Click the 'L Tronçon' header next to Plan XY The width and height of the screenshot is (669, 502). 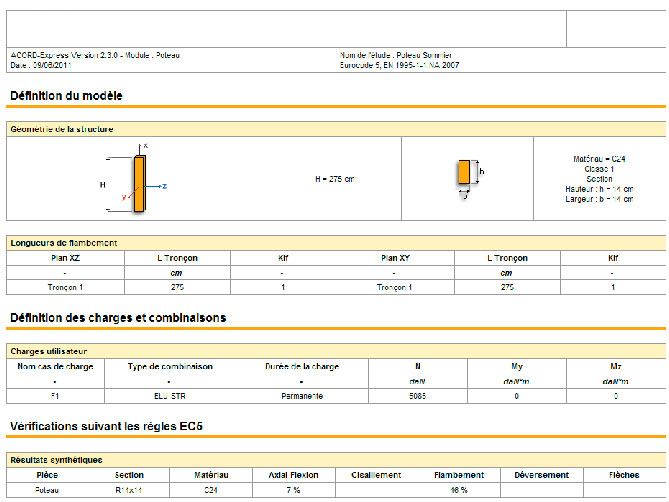point(507,258)
